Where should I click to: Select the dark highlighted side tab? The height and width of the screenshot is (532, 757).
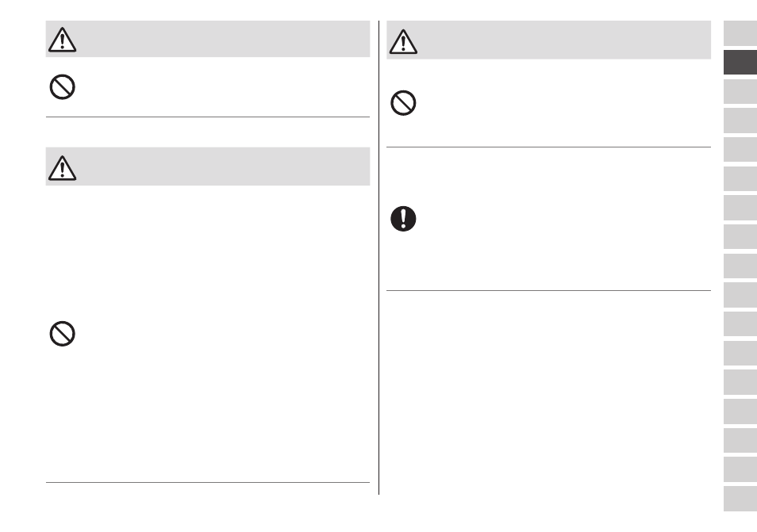[740, 62]
